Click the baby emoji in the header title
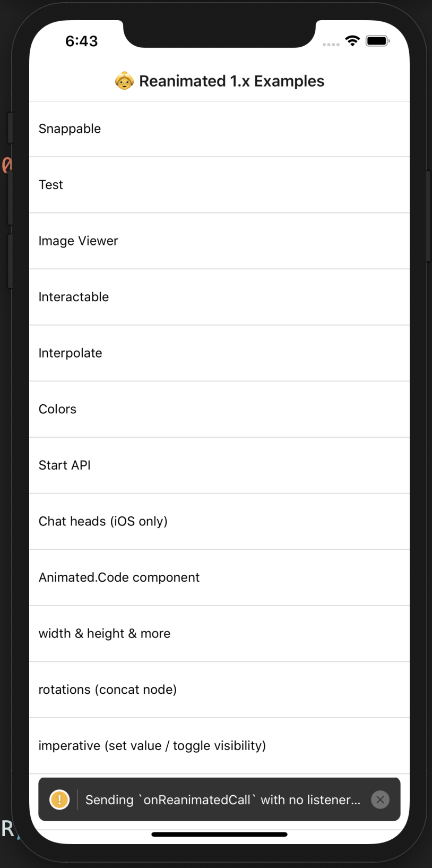The height and width of the screenshot is (868, 432). coord(124,81)
